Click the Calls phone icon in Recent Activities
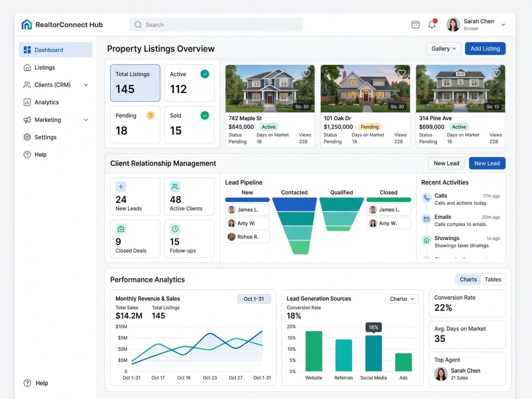The width and height of the screenshot is (532, 399). [427, 198]
